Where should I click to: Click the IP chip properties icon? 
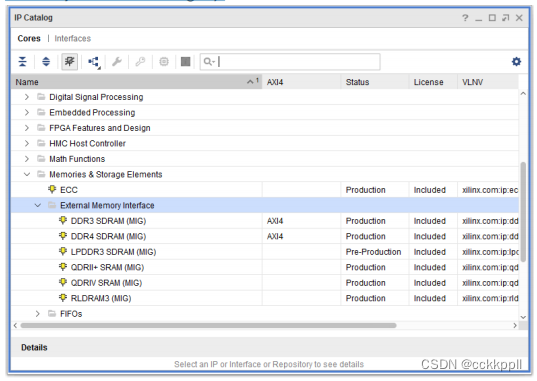[x=164, y=62]
